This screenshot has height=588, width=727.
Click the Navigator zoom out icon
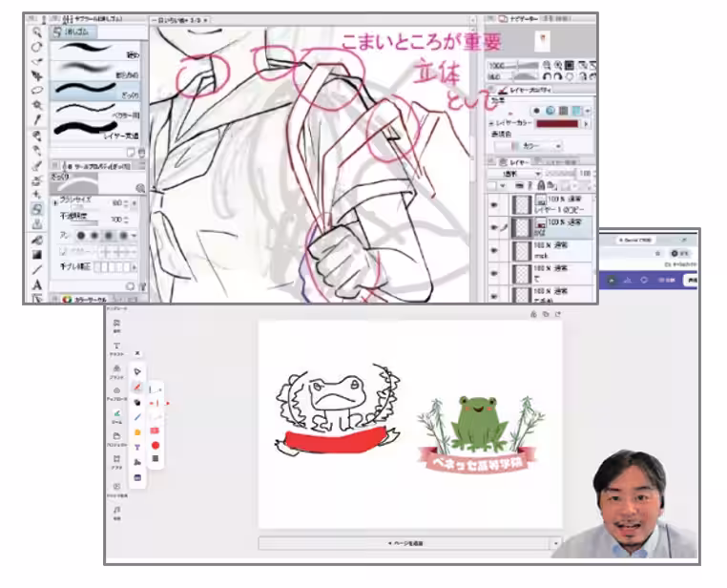coord(547,65)
